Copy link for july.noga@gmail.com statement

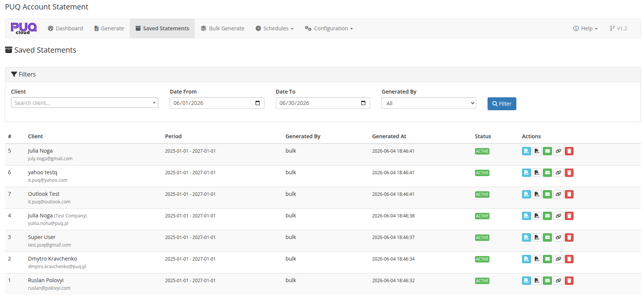(x=558, y=151)
